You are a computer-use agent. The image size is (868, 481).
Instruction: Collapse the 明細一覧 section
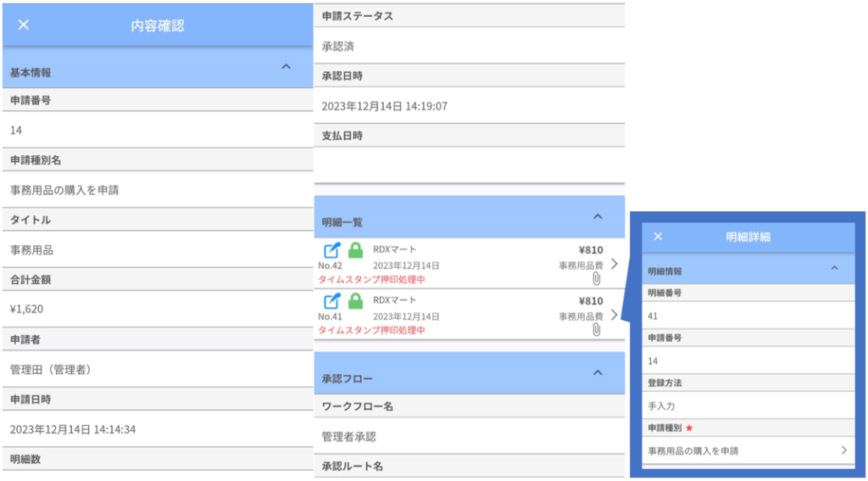[598, 217]
